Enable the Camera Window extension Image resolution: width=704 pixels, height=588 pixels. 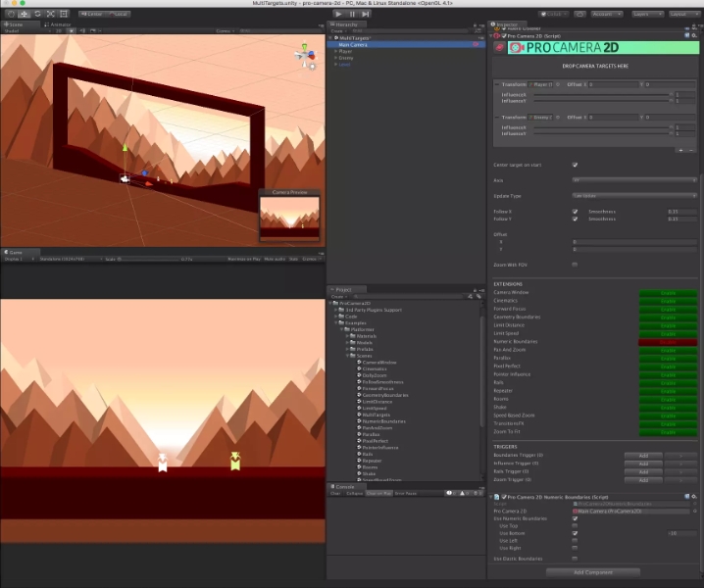668,293
